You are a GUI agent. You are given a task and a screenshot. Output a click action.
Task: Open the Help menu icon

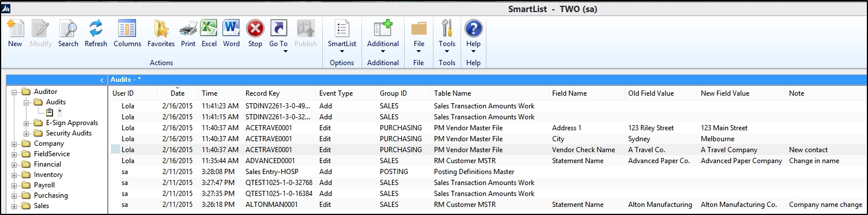(x=473, y=29)
